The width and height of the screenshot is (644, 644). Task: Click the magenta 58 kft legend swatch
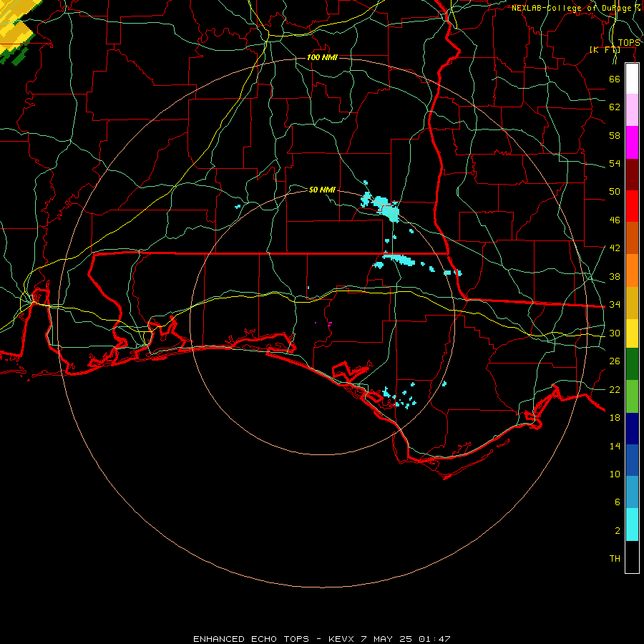[x=632, y=142]
